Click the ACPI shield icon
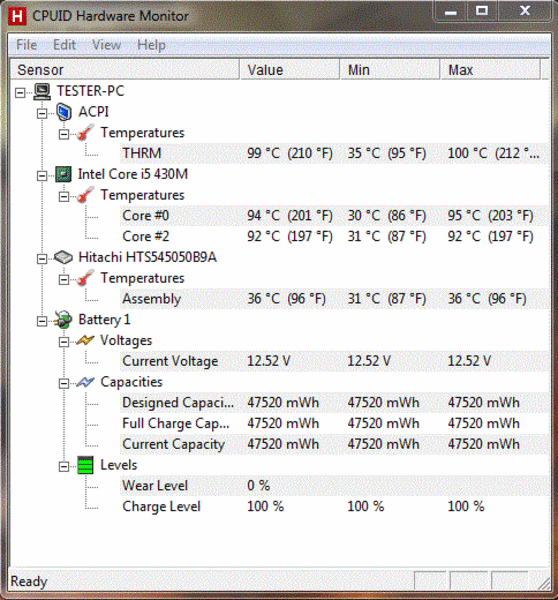 click(x=64, y=112)
